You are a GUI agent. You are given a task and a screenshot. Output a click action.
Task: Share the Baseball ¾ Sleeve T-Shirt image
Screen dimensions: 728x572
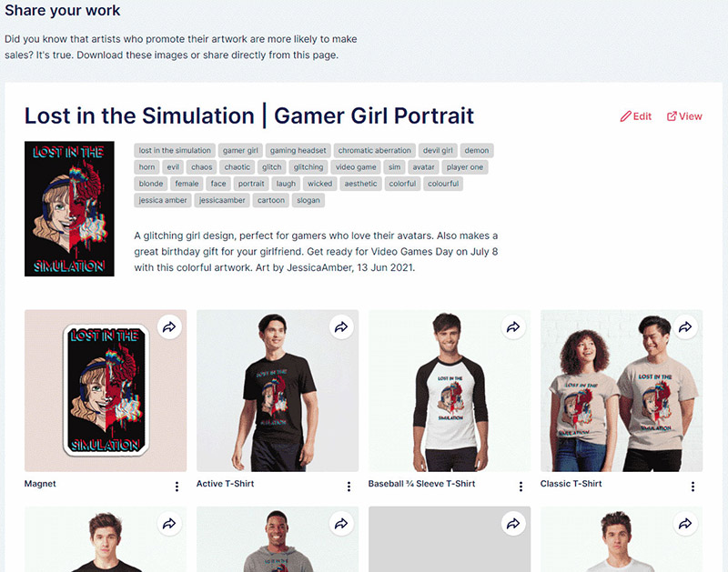pos(513,327)
